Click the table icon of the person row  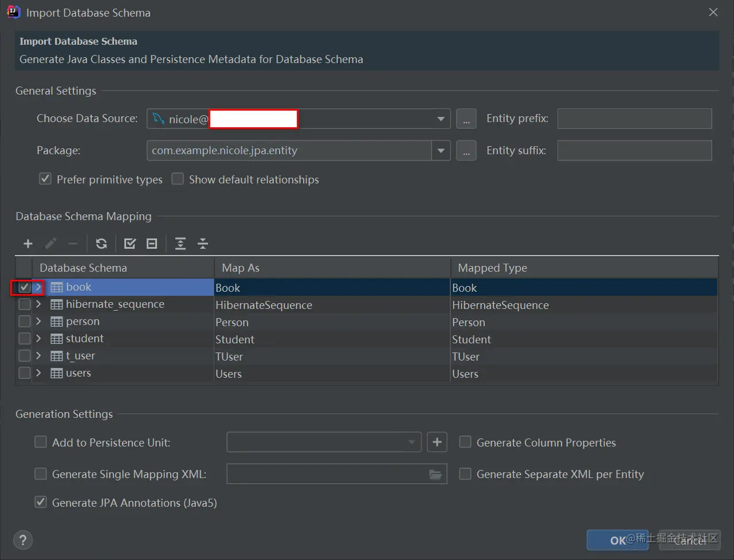click(x=57, y=322)
